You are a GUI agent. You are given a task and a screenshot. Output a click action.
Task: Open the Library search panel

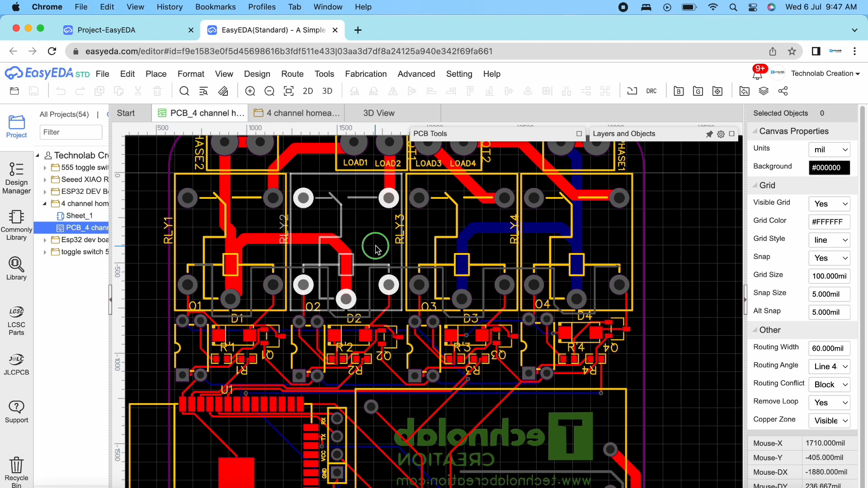click(x=17, y=268)
